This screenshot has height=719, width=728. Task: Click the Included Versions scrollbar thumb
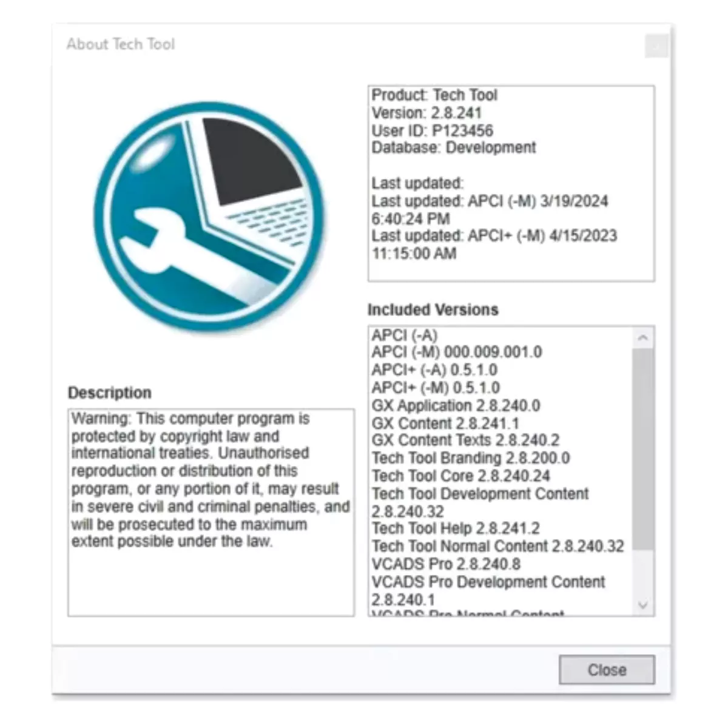point(643,449)
